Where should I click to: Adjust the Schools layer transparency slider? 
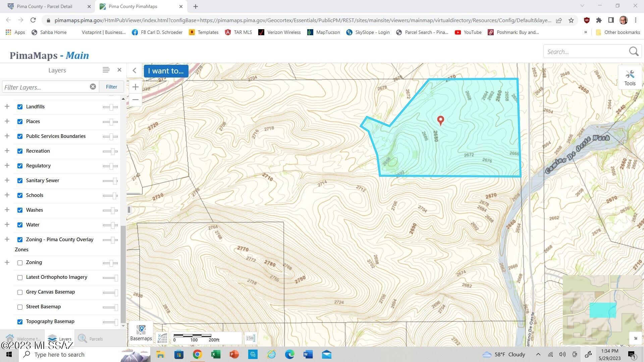click(x=110, y=196)
